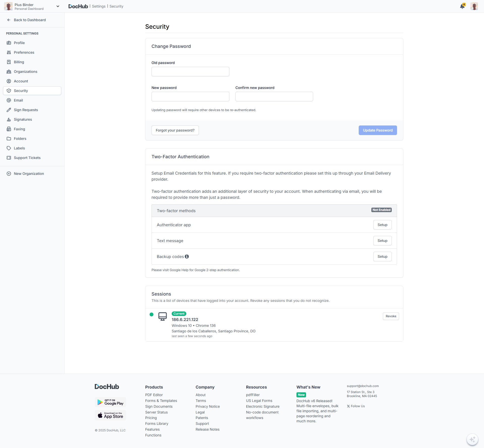
Task: Click New Organization in the sidebar
Action: (x=29, y=174)
